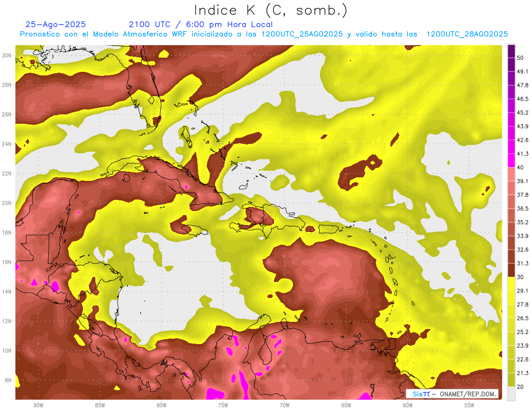Screen dimensions: 532x411
Task: Click the magenta colorbar segment between 40 and 41.3
Action: 511,160
